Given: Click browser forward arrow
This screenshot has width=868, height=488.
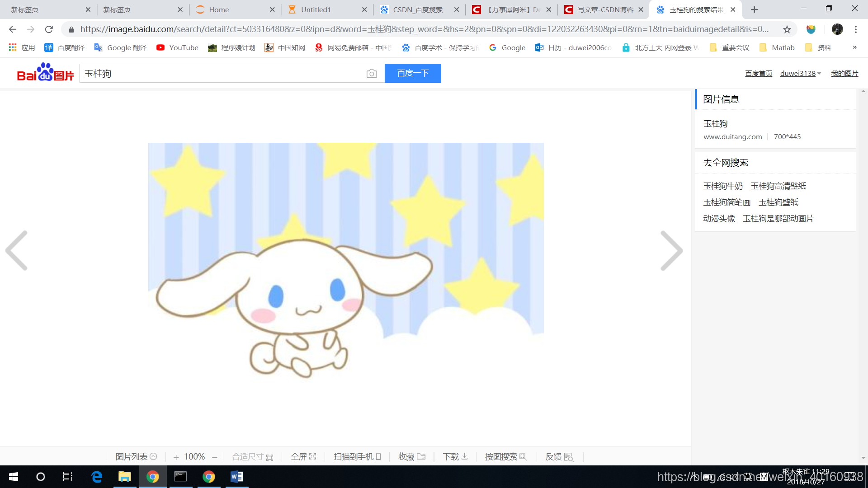Looking at the screenshot, I should tap(31, 29).
